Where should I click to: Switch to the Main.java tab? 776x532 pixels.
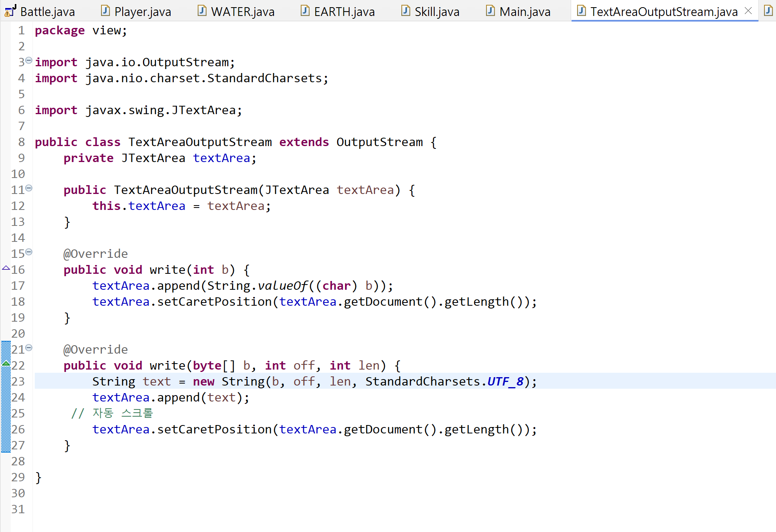(524, 12)
